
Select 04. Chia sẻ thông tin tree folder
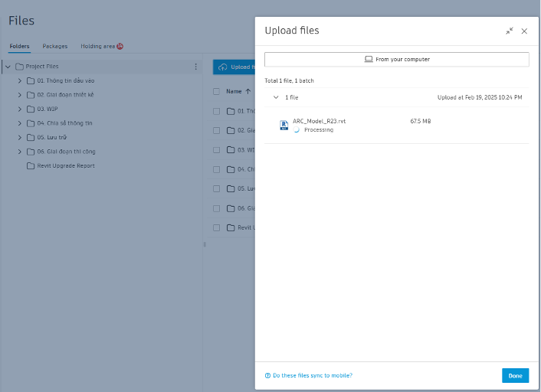(64, 123)
